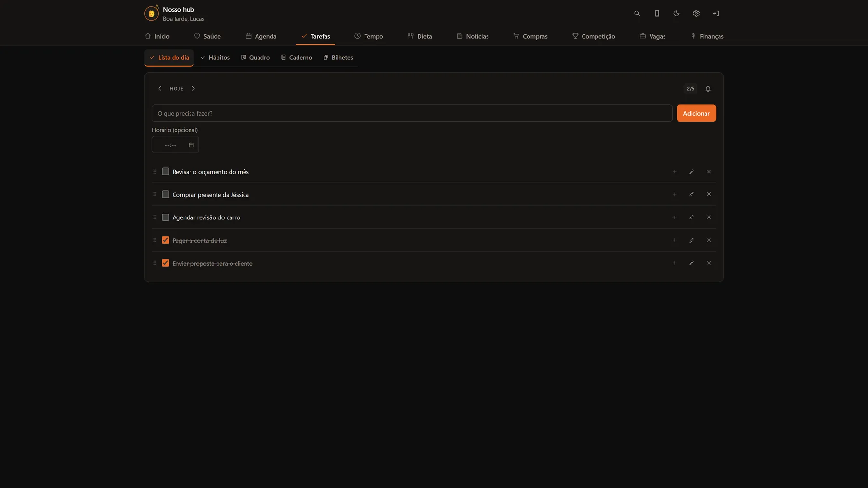The height and width of the screenshot is (488, 868).
Task: Open the Agenda section in the top nav
Action: point(261,36)
